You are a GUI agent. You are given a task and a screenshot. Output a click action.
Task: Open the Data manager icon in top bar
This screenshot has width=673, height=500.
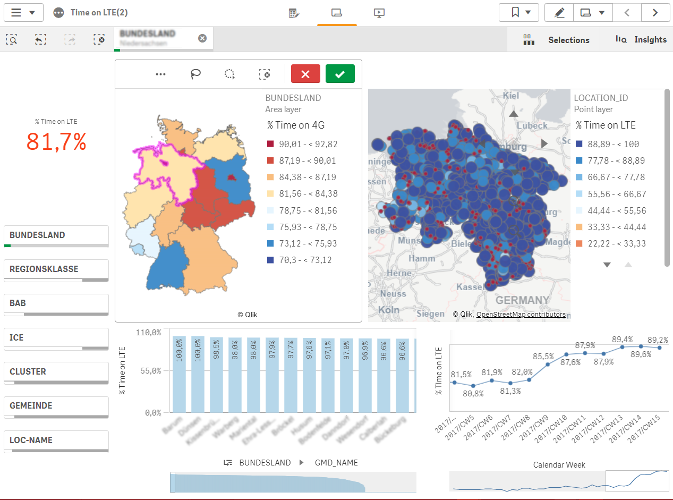pyautogui.click(x=294, y=13)
